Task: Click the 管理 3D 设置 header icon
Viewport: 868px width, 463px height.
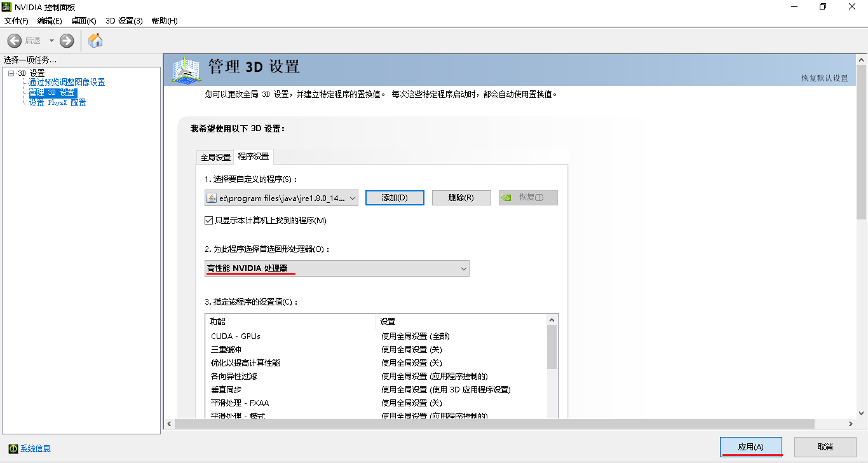Action: [187, 70]
